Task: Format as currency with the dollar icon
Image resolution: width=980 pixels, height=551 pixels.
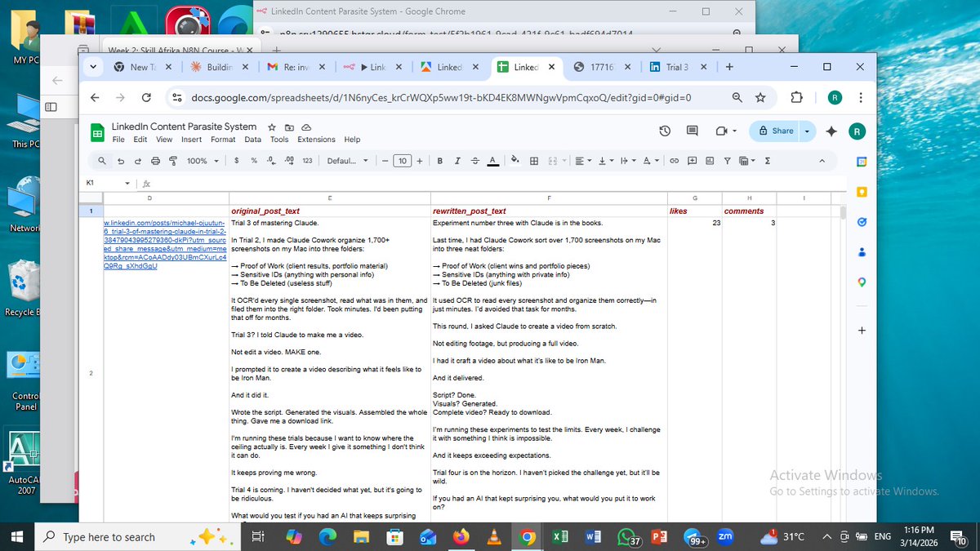Action: [236, 161]
